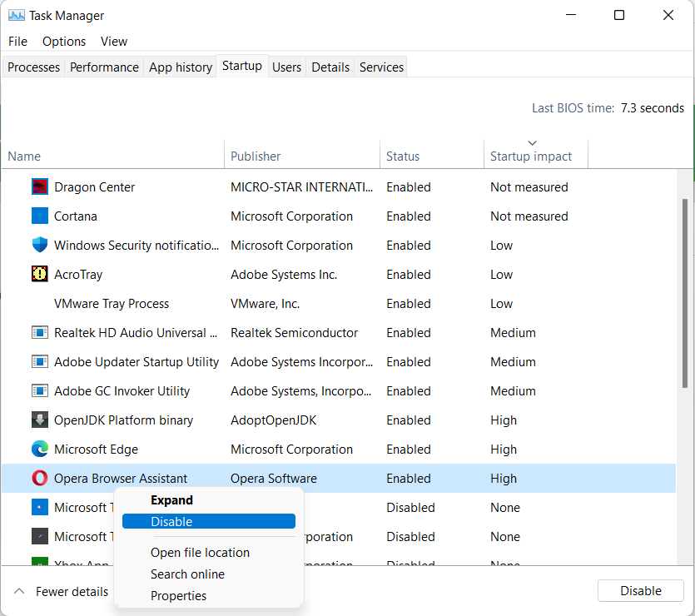Viewport: 695px width, 616px height.
Task: Click the Disable button at bottom right
Action: [x=640, y=591]
